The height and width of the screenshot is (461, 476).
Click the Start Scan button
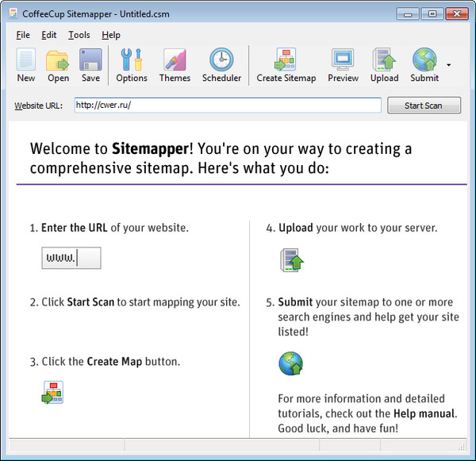click(x=424, y=106)
